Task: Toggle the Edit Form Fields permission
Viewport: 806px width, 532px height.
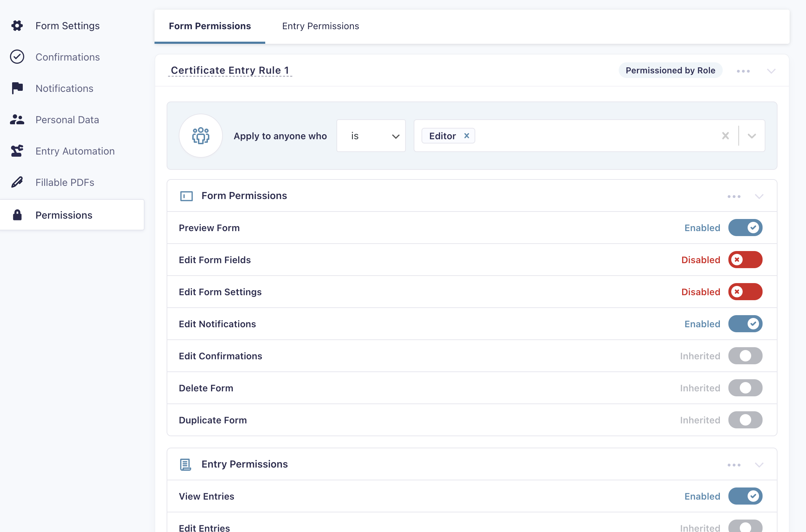Action: (745, 260)
